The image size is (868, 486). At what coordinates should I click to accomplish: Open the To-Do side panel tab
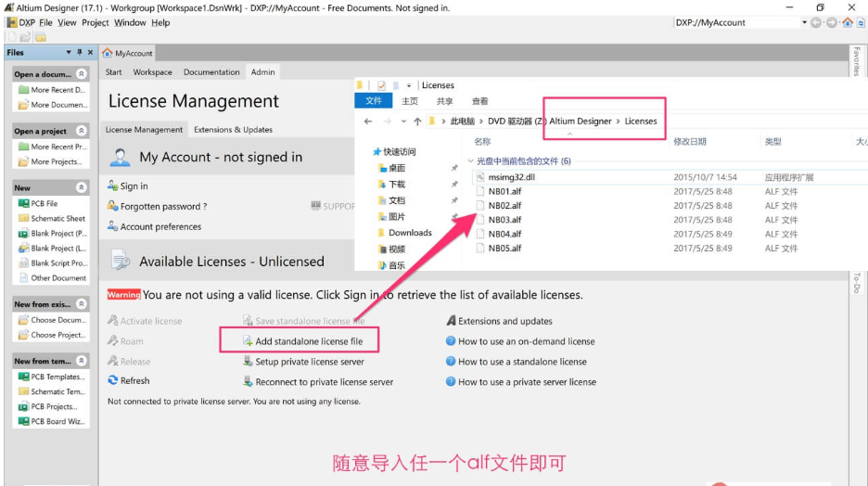pyautogui.click(x=856, y=283)
